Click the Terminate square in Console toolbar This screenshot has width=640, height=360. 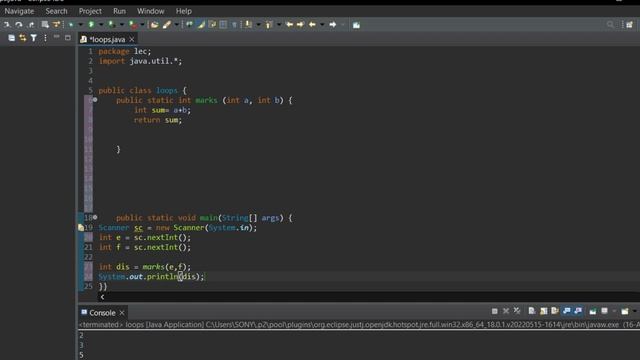(495, 311)
